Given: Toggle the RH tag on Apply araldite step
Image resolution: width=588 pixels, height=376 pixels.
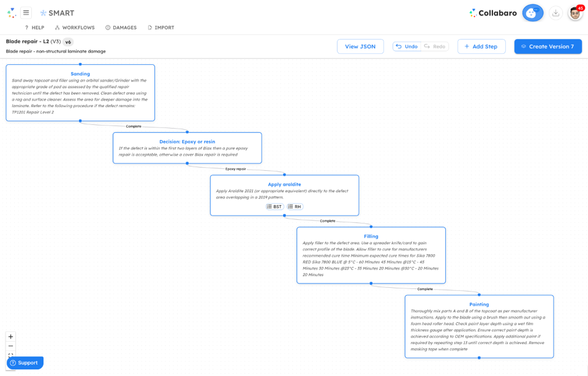Looking at the screenshot, I should point(294,206).
